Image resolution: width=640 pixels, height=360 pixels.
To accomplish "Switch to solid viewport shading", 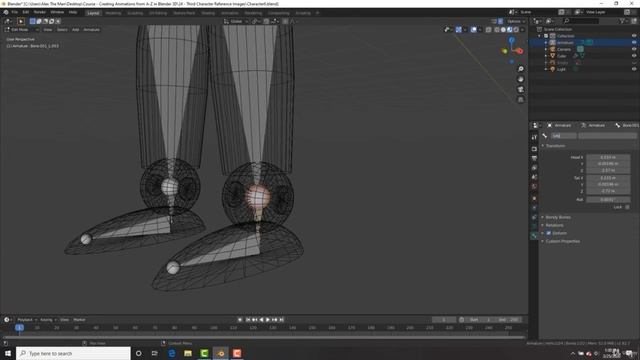I will tap(503, 30).
